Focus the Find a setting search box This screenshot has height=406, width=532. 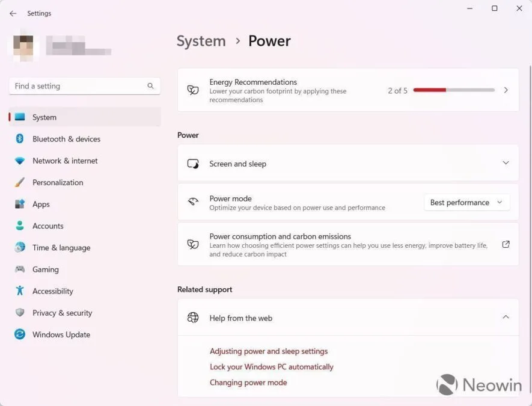point(85,86)
